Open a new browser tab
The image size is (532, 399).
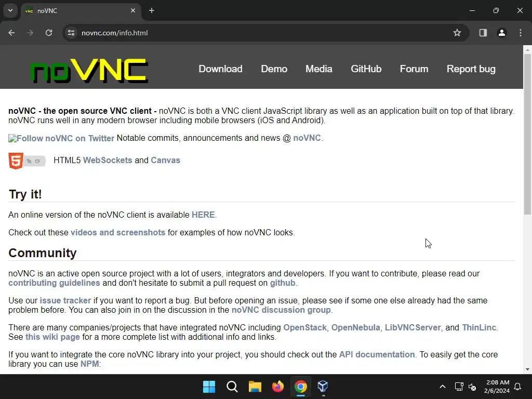coord(152,10)
